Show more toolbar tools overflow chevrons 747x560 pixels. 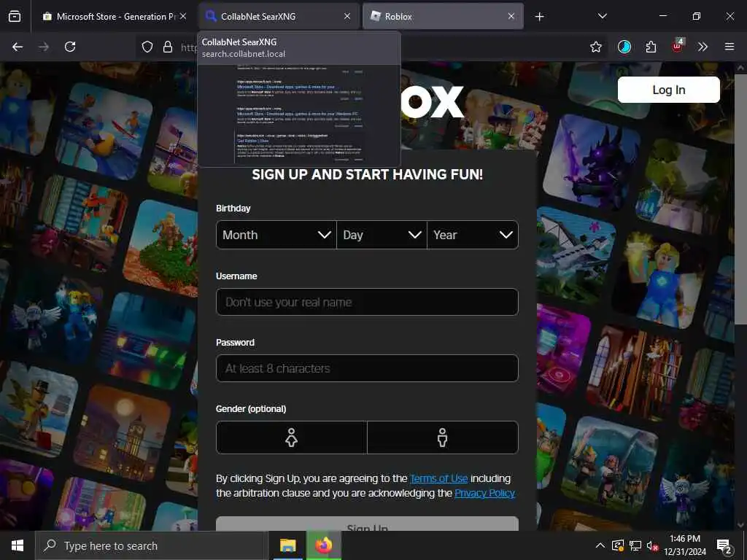point(703,47)
